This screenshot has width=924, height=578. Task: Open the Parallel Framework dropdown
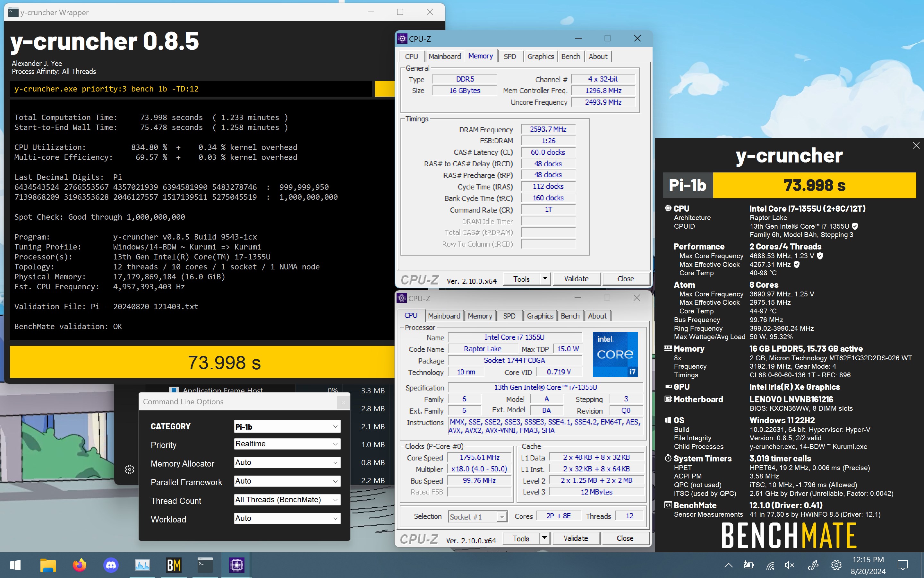(287, 481)
